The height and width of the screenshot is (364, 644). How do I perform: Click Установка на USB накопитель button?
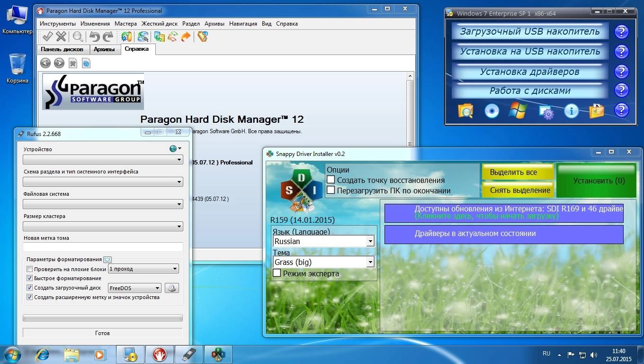[530, 52]
